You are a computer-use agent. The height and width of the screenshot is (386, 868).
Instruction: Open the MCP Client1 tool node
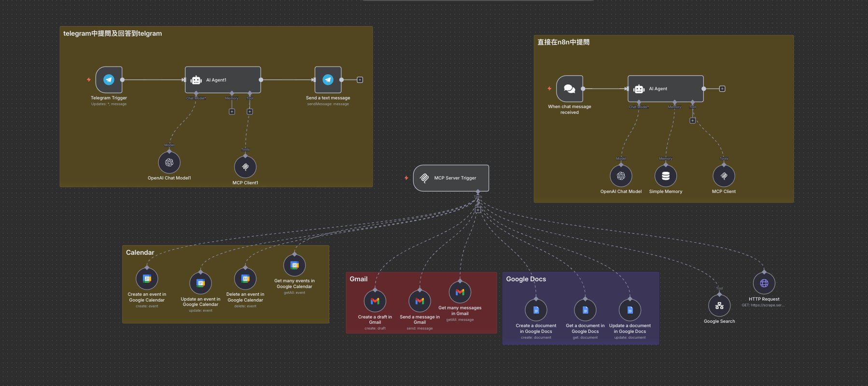(245, 167)
